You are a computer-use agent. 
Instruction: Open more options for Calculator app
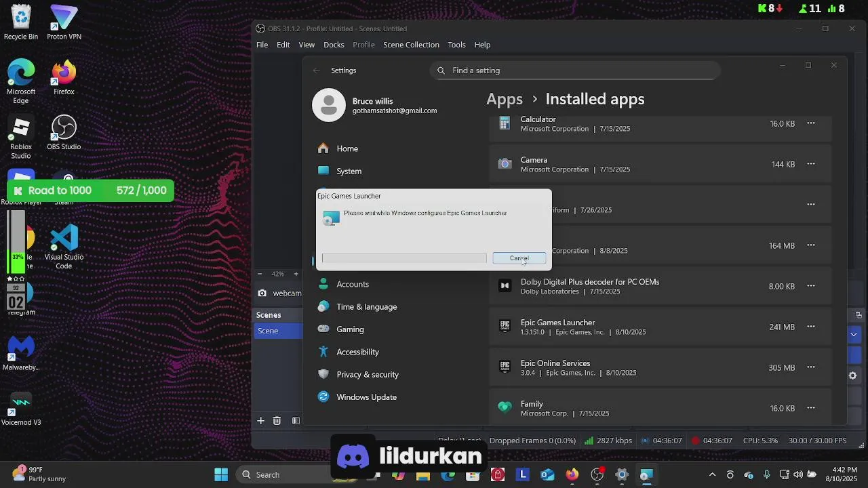[810, 123]
